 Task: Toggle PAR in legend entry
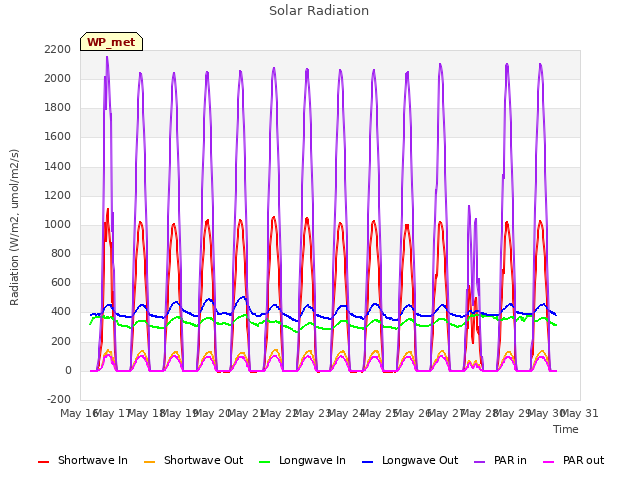point(500,460)
